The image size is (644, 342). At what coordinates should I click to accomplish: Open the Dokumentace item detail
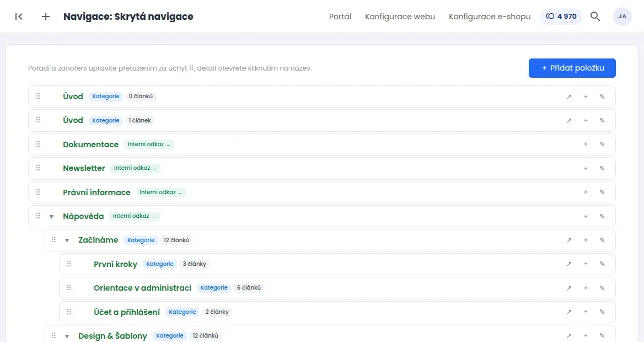(x=91, y=145)
